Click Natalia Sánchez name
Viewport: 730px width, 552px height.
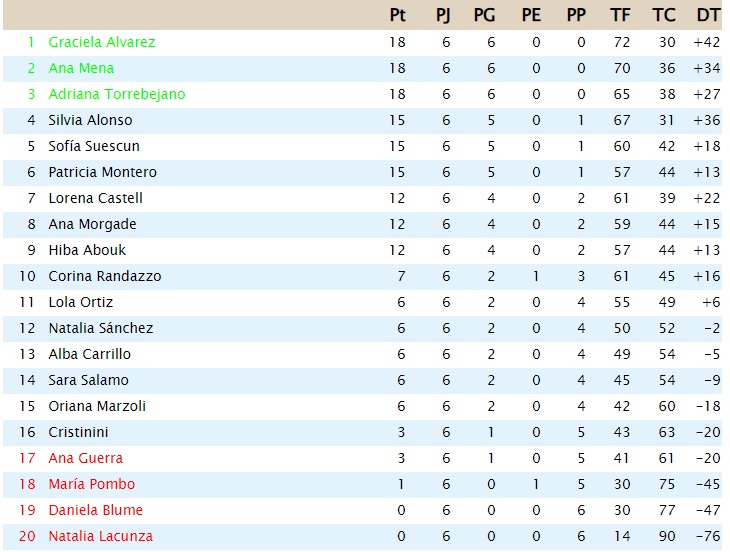coord(101,328)
